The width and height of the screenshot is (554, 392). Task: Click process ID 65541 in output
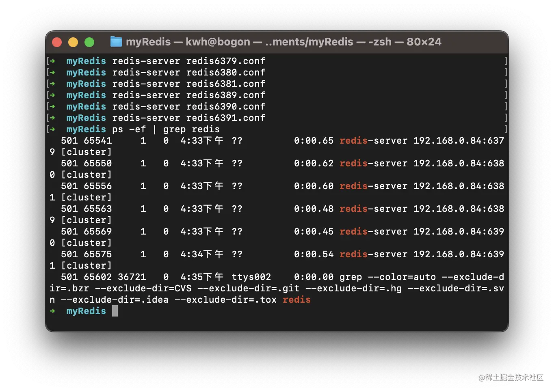pyautogui.click(x=97, y=141)
